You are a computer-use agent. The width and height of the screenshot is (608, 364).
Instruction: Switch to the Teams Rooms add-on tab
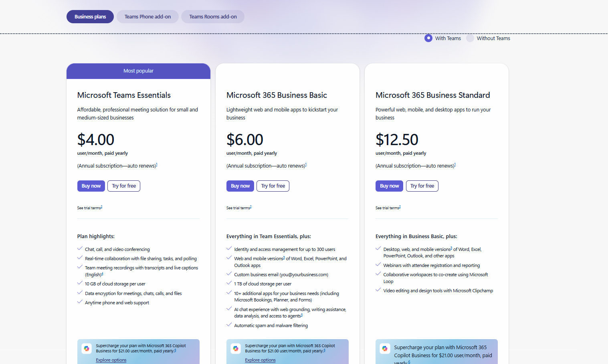point(212,16)
